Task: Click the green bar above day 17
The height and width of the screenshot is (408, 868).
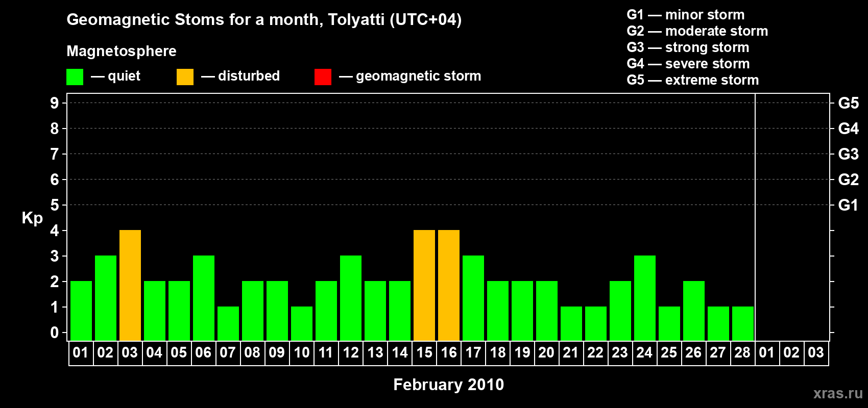Action: coord(473,298)
